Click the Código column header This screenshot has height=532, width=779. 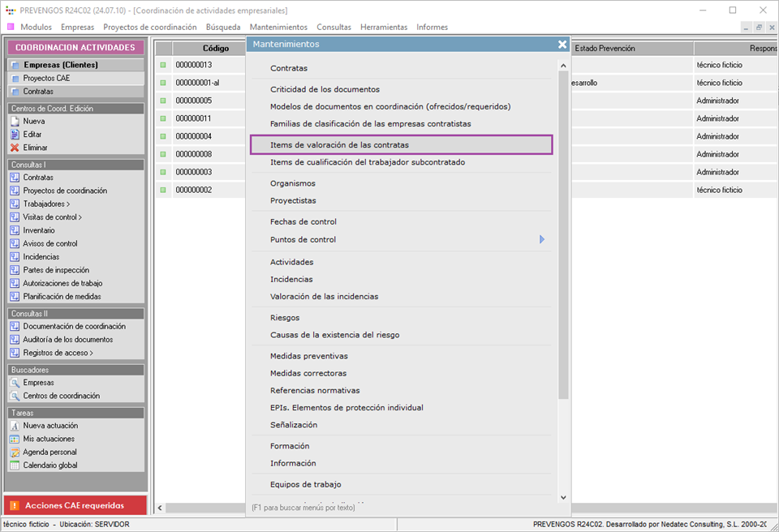coord(215,48)
